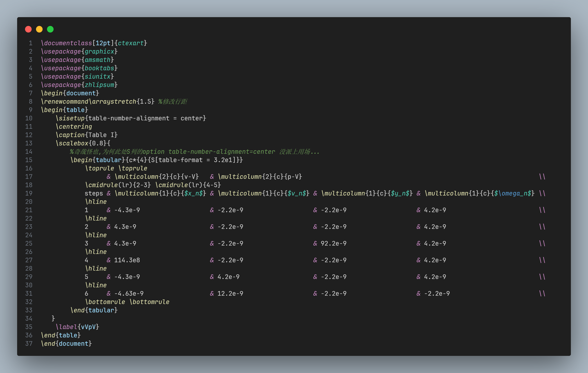Screen dimensions: 588x373
Task: Click the last value -2.2e-9 on line 31
Action: pyautogui.click(x=437, y=294)
